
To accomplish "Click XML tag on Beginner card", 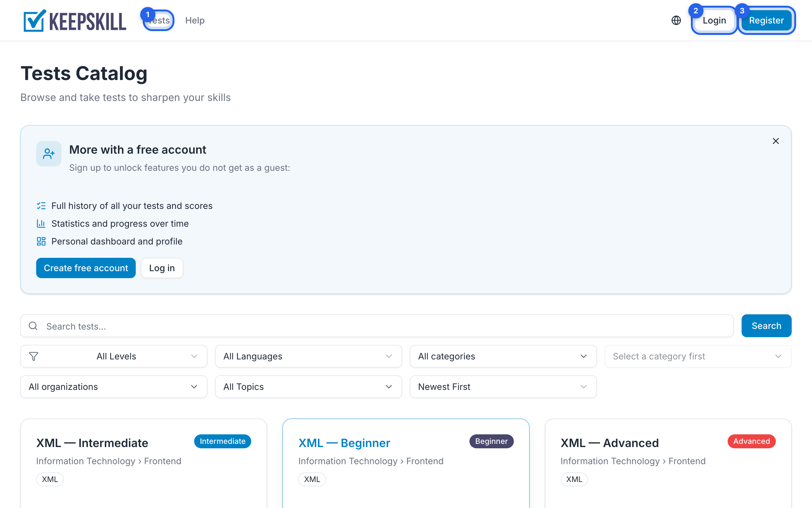I will (x=312, y=479).
